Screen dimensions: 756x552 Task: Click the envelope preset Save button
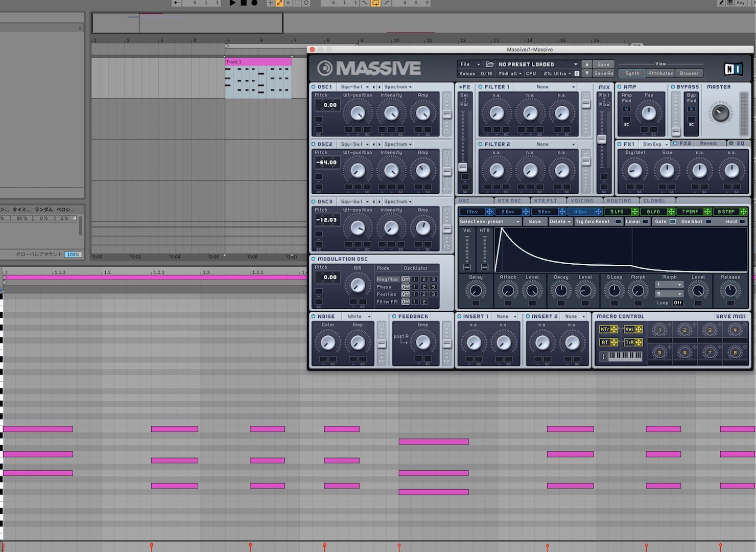tap(535, 222)
